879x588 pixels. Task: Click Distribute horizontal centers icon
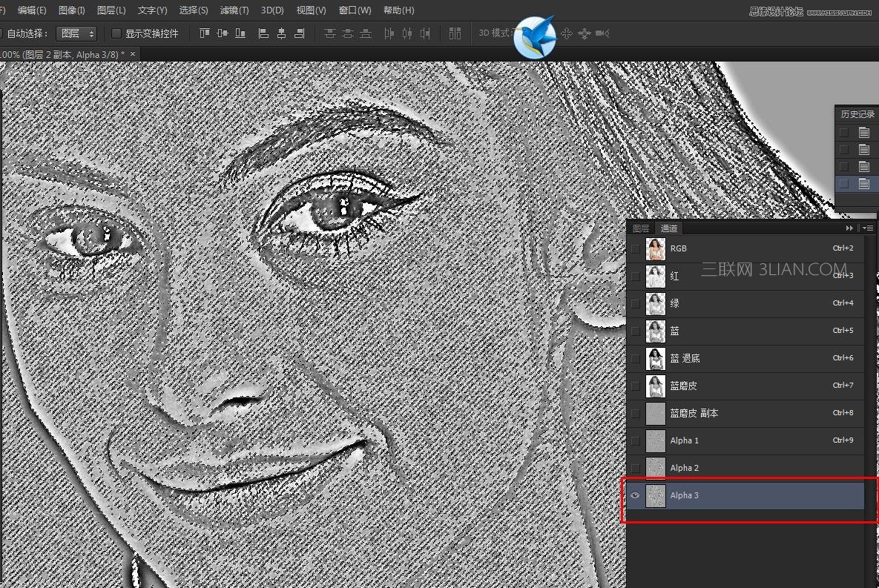407,33
